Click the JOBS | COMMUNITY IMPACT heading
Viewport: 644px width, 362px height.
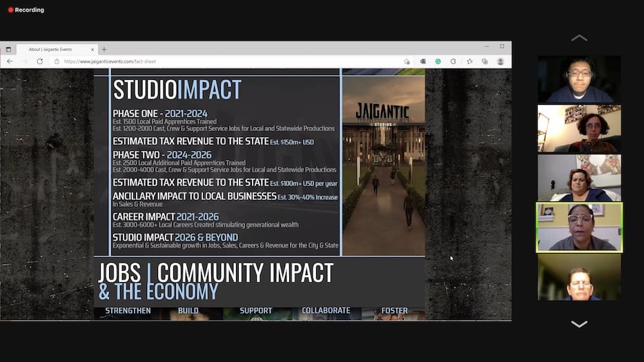[215, 273]
